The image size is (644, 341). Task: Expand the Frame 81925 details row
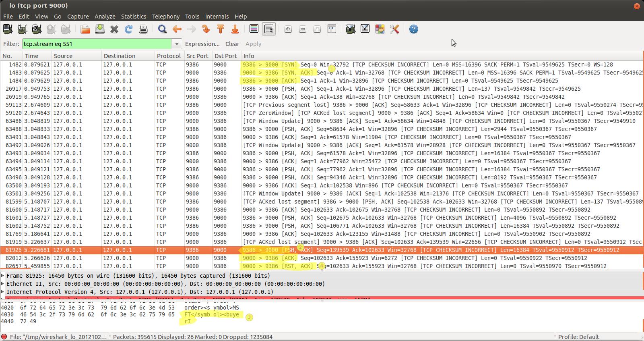pos(3,276)
